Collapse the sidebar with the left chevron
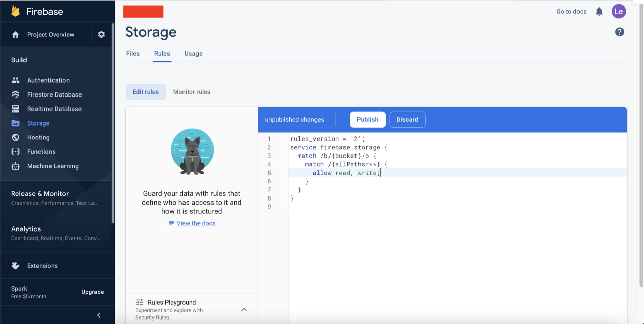The image size is (644, 324). point(99,315)
